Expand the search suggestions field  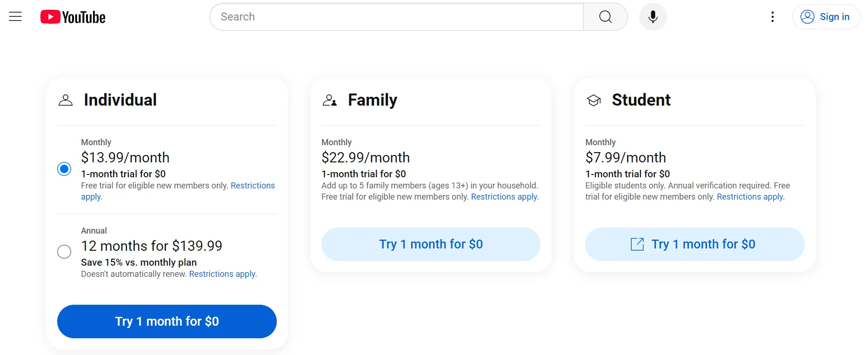tap(395, 16)
